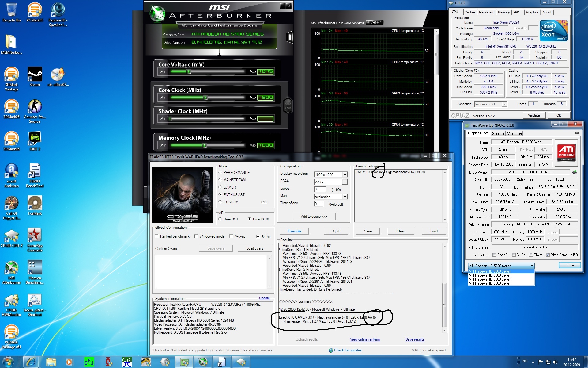Image resolution: width=588 pixels, height=368 pixels.
Task: Open the hexus_pifast Shortcut icon
Action: point(35,304)
